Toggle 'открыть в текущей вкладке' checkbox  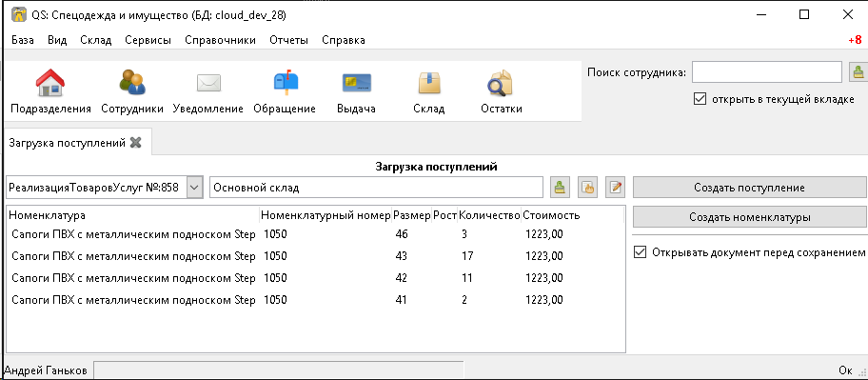click(x=700, y=100)
